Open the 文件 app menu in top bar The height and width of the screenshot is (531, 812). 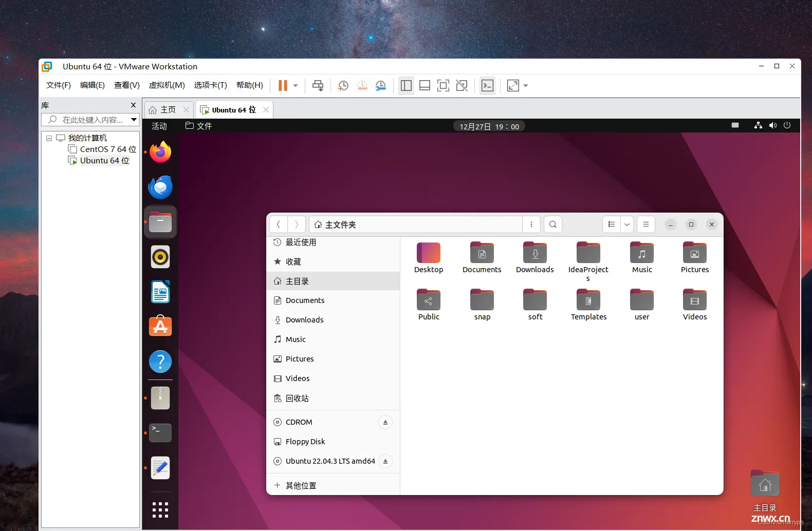[198, 126]
